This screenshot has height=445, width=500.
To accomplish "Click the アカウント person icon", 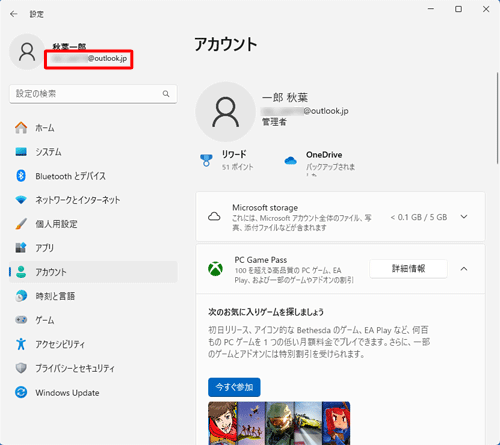I will click(21, 272).
